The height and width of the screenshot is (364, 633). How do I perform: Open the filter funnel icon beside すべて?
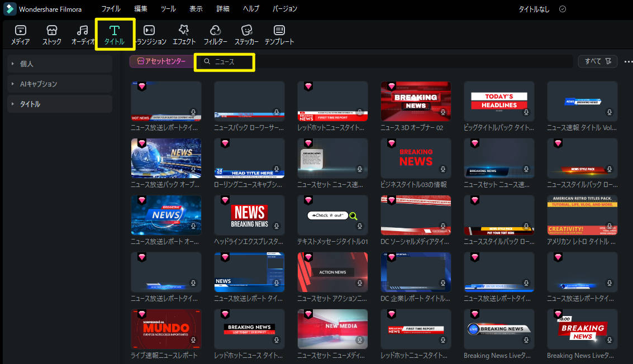608,61
